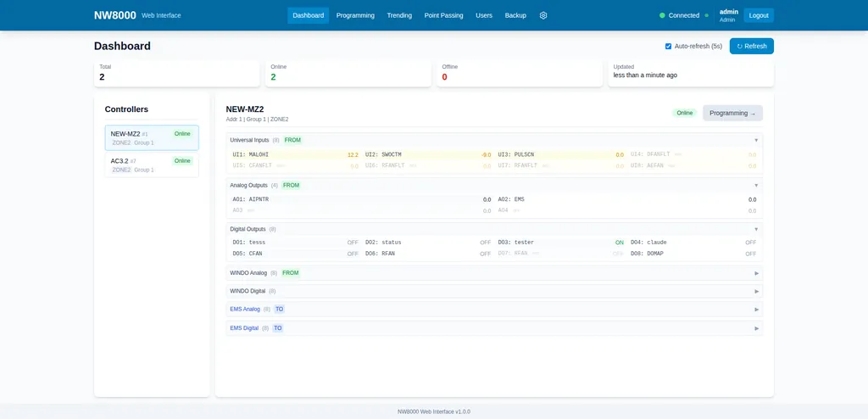The height and width of the screenshot is (419, 868).
Task: Click the TO badge on EMS Analog
Action: point(279,310)
